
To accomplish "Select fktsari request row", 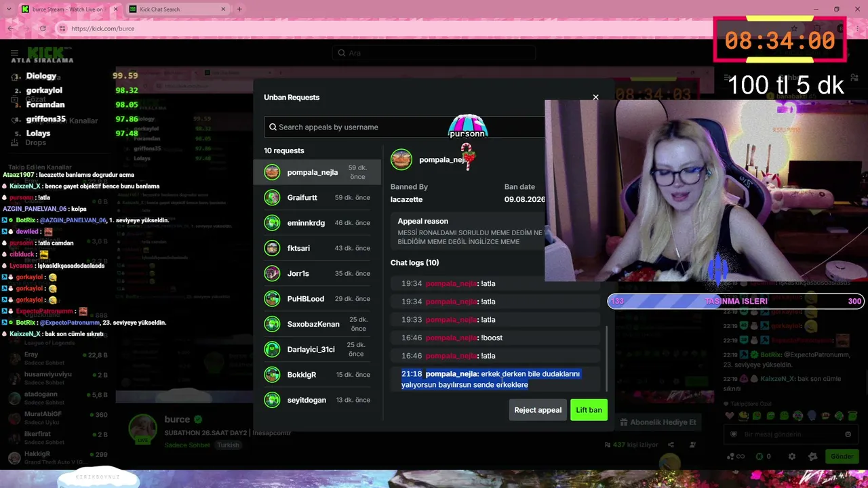I will pyautogui.click(x=317, y=248).
